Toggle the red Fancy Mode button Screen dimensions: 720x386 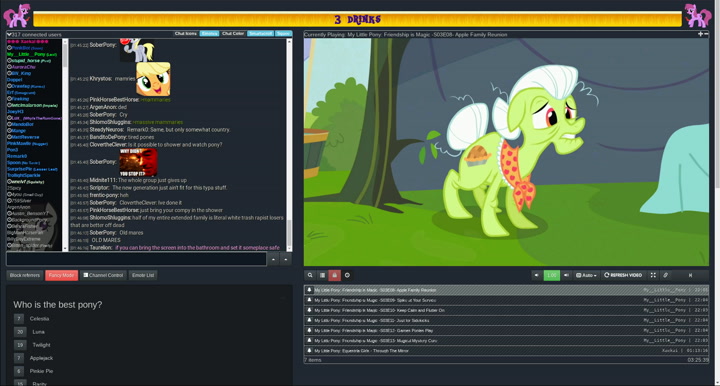pyautogui.click(x=62, y=275)
